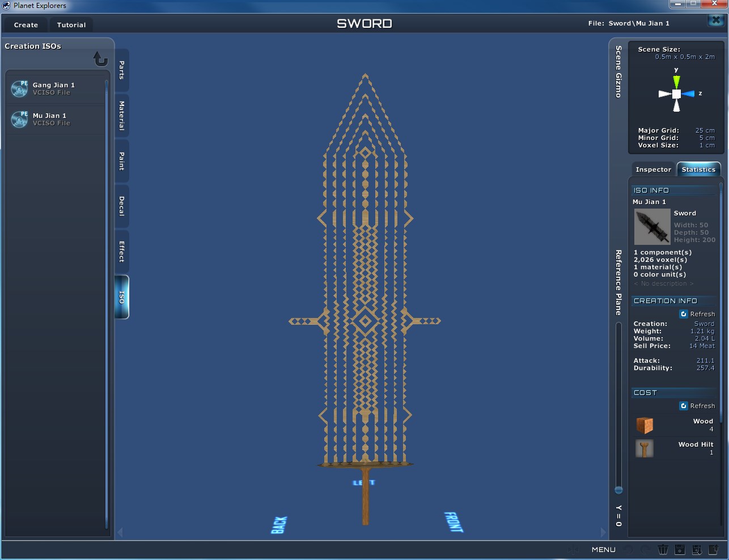Switch to the Inspector tab
This screenshot has width=729, height=560.
[x=653, y=169]
